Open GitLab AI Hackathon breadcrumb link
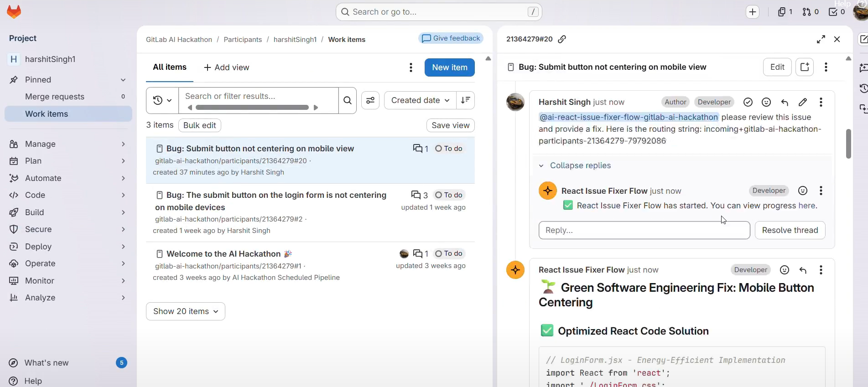Screen dimensions: 868x387 [179, 40]
